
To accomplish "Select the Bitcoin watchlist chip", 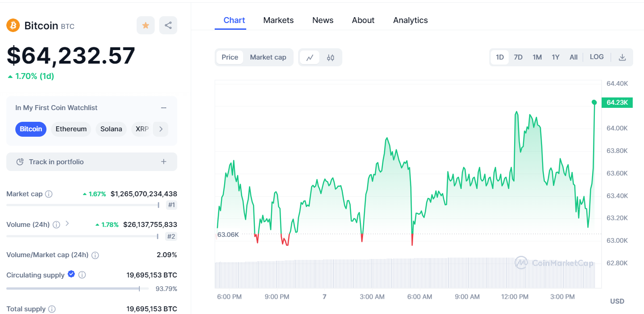I will [31, 129].
